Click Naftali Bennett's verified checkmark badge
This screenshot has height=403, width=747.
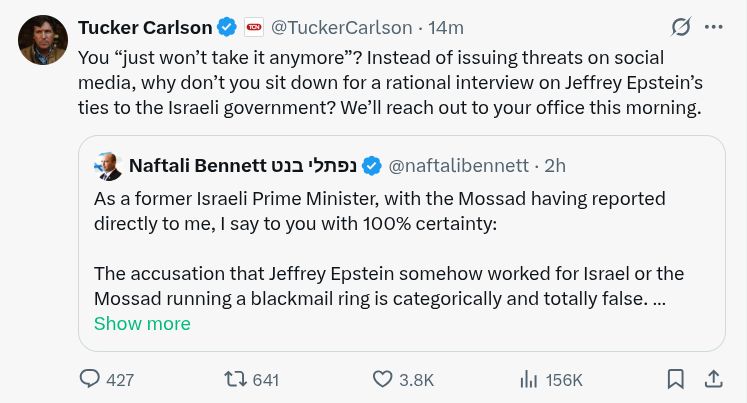pos(372,166)
